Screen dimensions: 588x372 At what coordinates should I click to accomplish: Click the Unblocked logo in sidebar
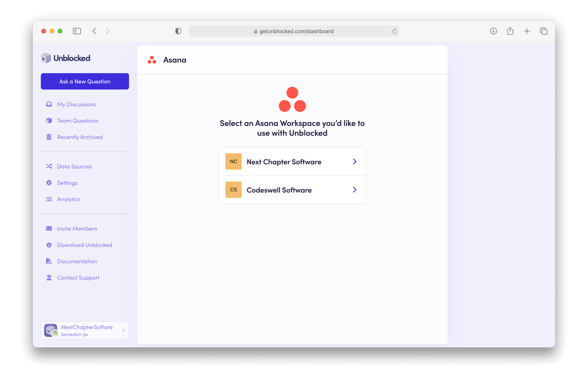coord(66,58)
